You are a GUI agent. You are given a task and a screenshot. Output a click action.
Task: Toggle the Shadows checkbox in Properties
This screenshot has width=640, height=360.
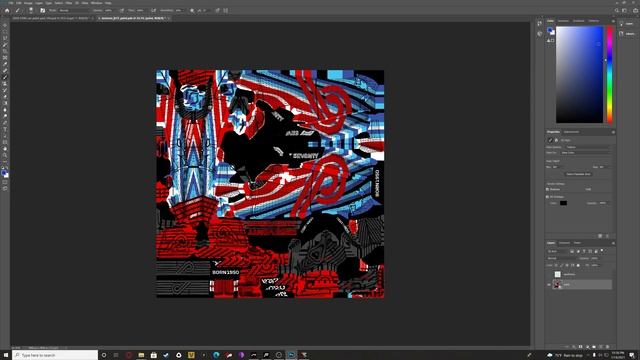point(547,189)
